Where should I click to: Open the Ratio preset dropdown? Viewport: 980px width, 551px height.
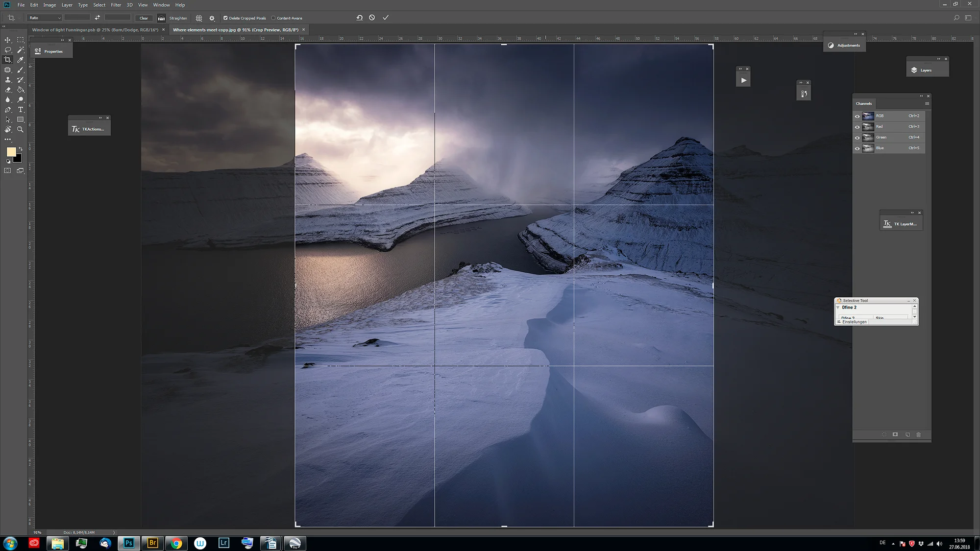[45, 18]
